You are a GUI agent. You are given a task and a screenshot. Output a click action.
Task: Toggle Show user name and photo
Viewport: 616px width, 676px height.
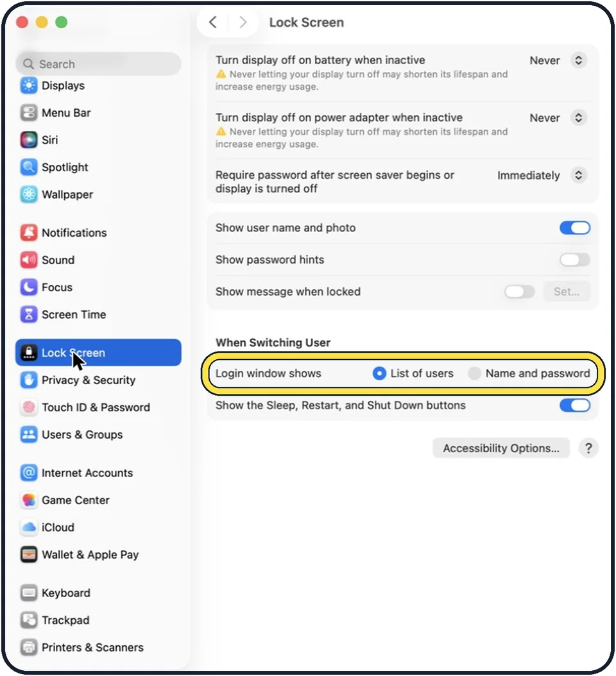coord(575,228)
